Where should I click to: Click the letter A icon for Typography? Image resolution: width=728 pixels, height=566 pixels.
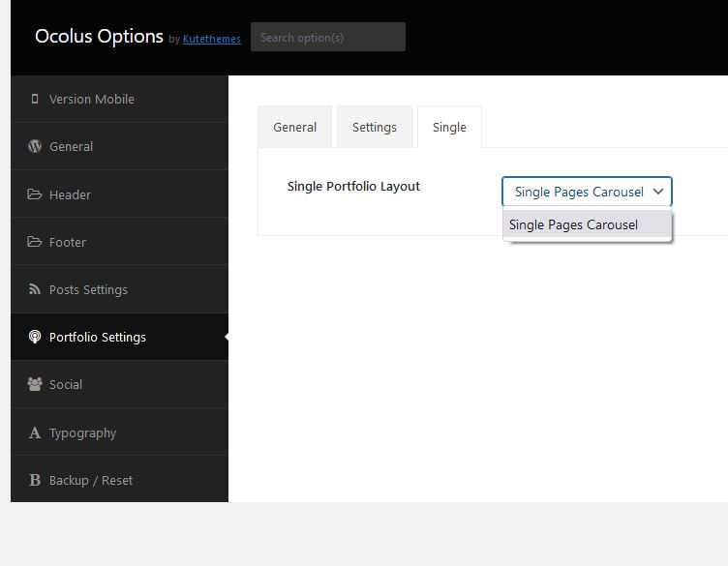[34, 432]
